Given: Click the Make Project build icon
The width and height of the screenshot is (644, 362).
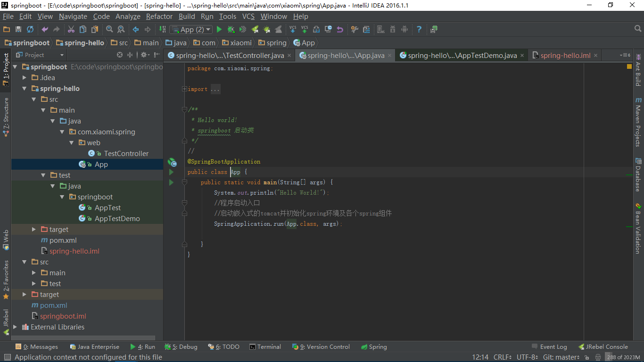Looking at the screenshot, I should 162,29.
